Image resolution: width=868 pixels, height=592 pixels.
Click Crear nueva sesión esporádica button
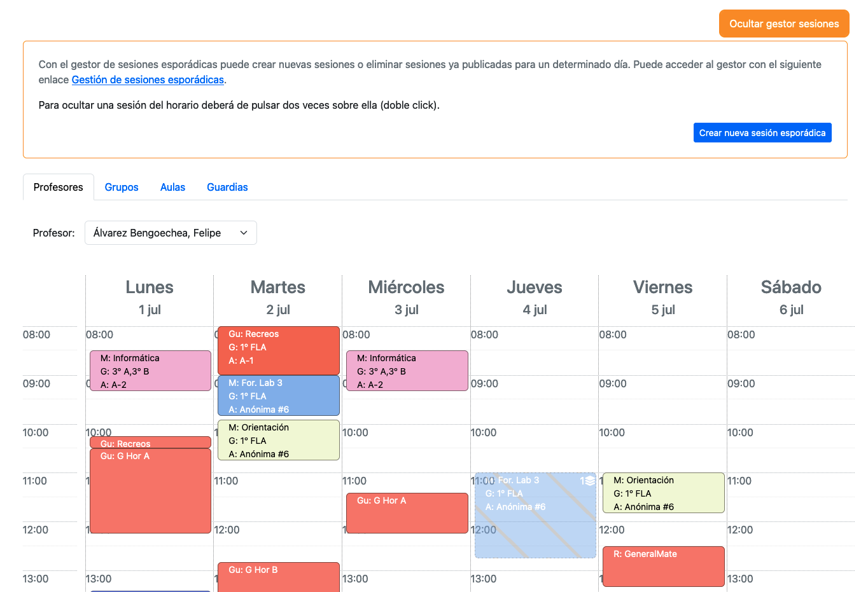click(762, 132)
